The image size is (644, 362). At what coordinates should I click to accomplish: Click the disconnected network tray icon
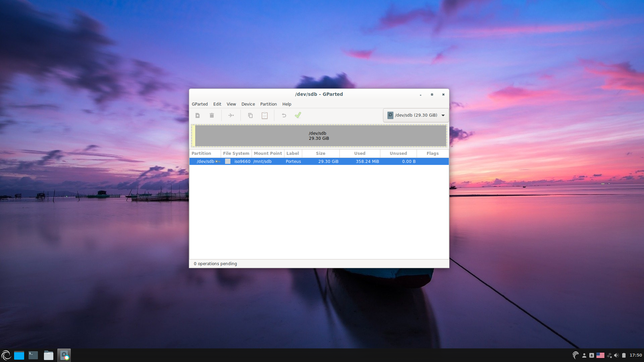click(609, 355)
